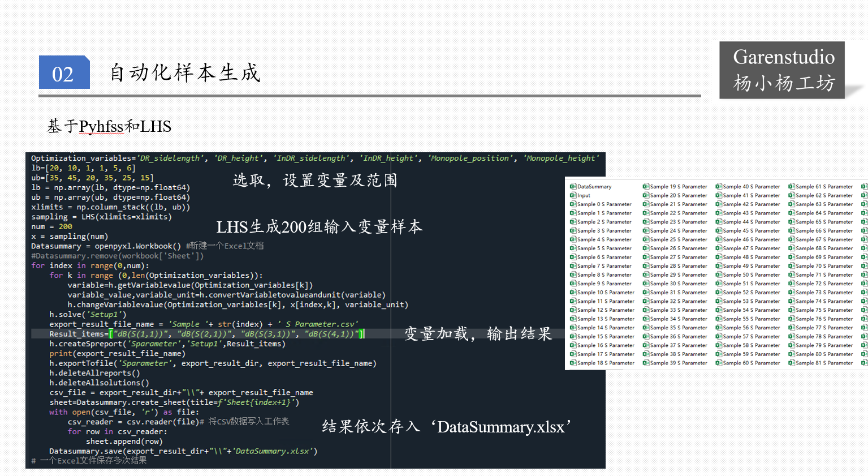Click the file name Sample 78 S Parameter
Image resolution: width=868 pixels, height=476 pixels.
(824, 337)
